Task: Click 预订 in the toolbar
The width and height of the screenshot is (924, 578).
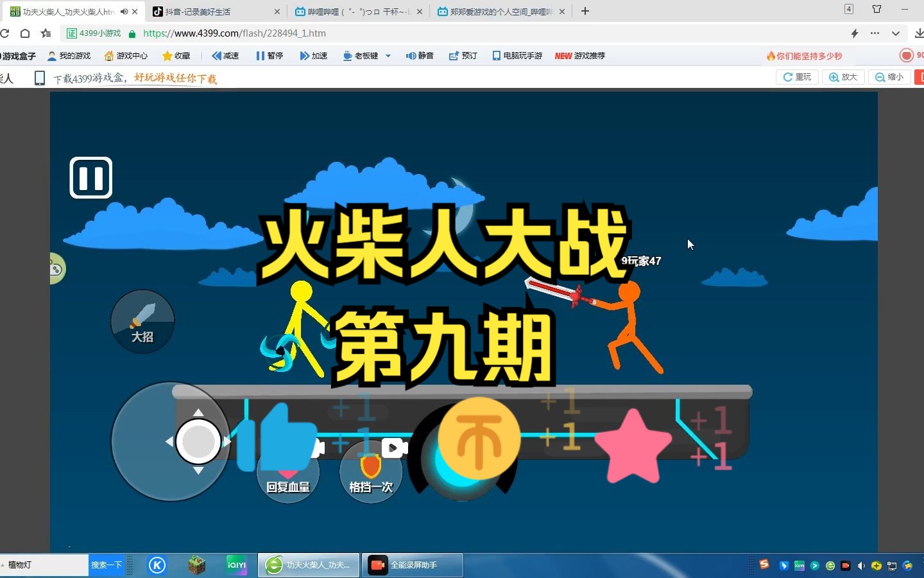Action: (463, 56)
